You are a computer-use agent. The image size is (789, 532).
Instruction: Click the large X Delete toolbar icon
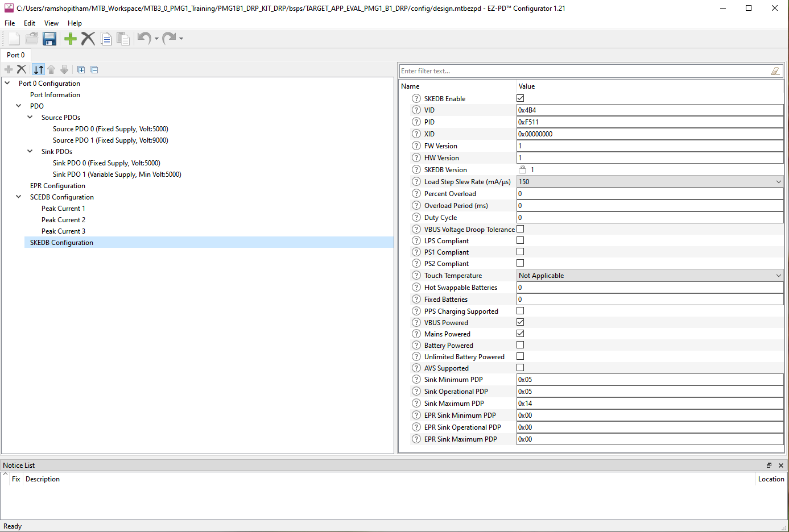click(x=88, y=38)
